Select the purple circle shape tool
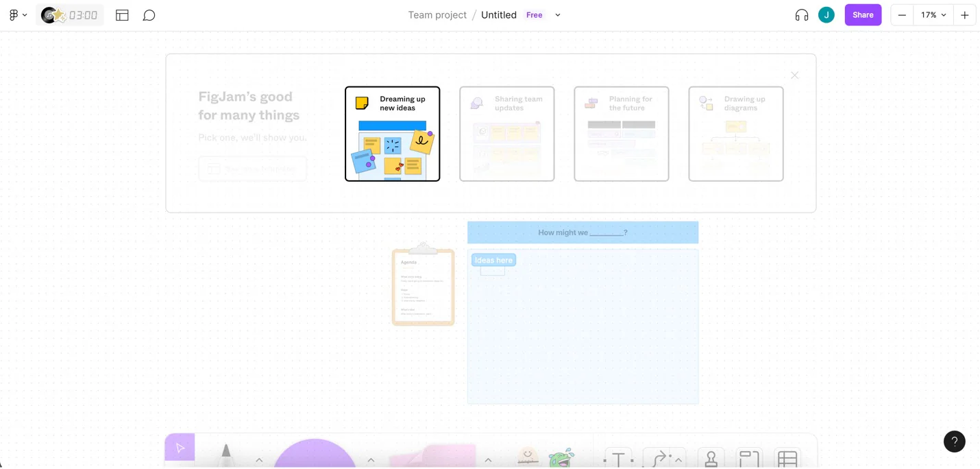Screen dimensions: 980x469 [315, 454]
